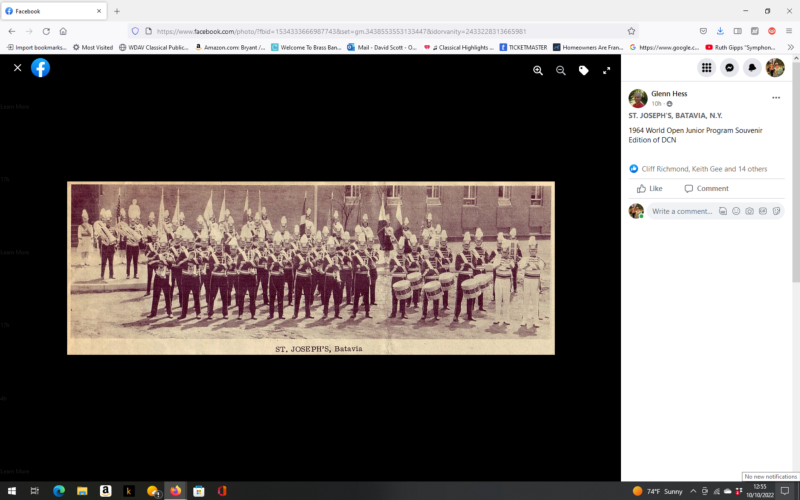Open Mail - David Scott bookmark
Screen dimensions: 800x500
coord(382,47)
